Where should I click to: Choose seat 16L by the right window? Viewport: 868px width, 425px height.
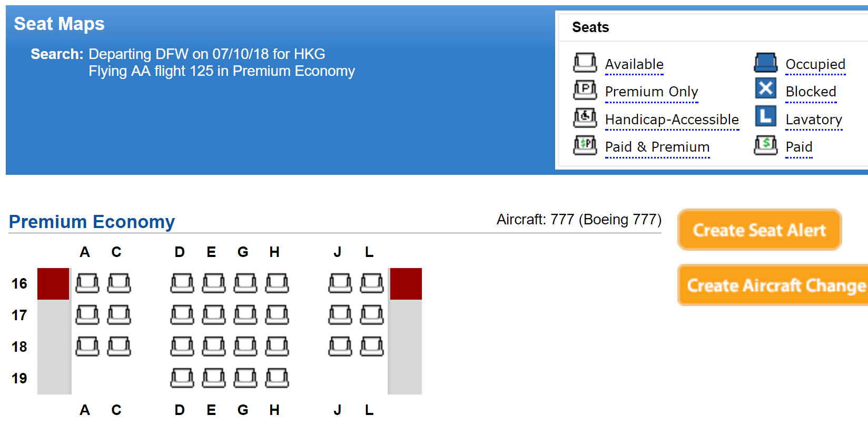click(x=371, y=283)
